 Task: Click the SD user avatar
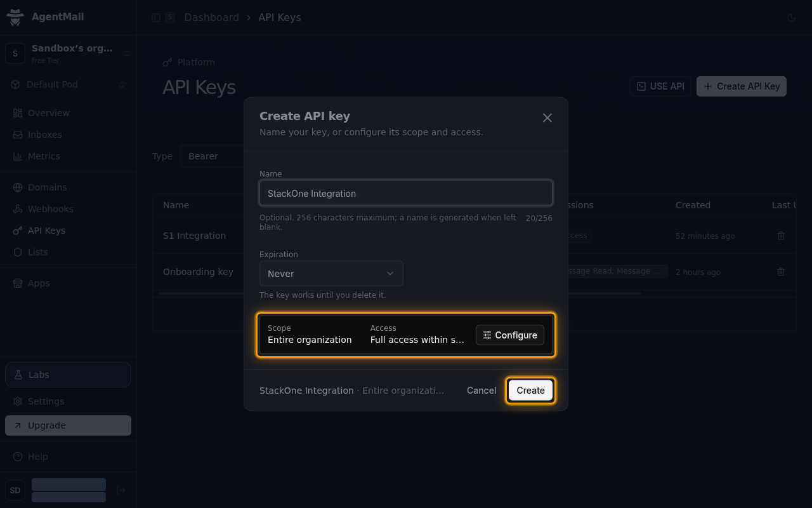[15, 490]
